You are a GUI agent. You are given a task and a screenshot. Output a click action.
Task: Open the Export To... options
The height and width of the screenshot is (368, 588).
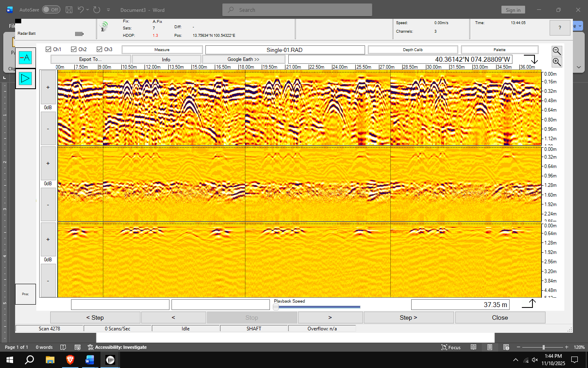pos(91,59)
